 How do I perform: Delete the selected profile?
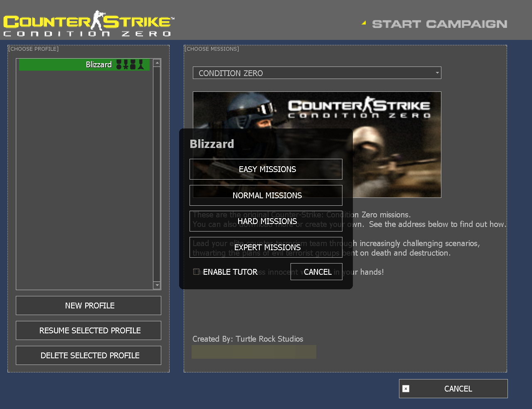click(89, 355)
